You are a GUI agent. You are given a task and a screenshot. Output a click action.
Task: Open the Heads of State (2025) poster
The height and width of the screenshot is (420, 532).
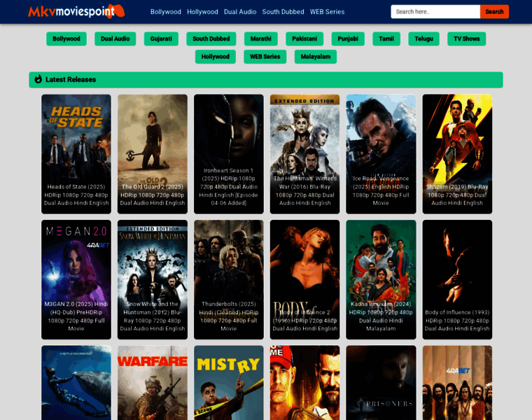click(76, 154)
